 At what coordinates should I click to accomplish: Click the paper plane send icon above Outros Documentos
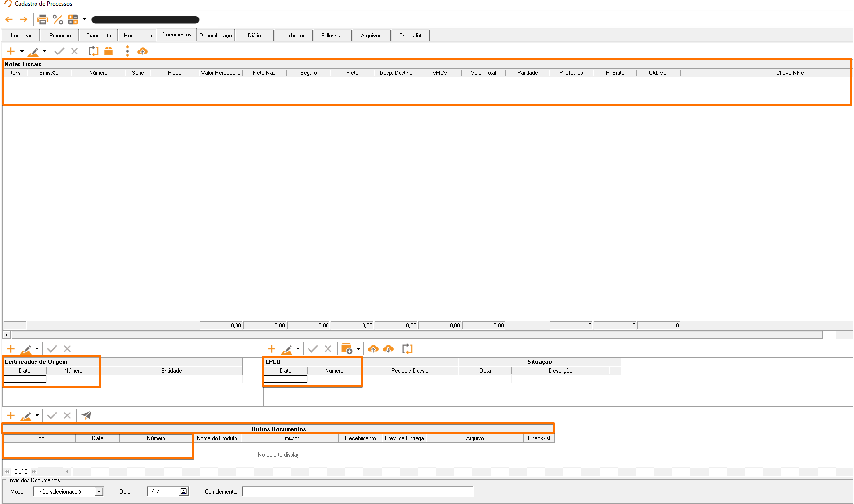pyautogui.click(x=86, y=415)
